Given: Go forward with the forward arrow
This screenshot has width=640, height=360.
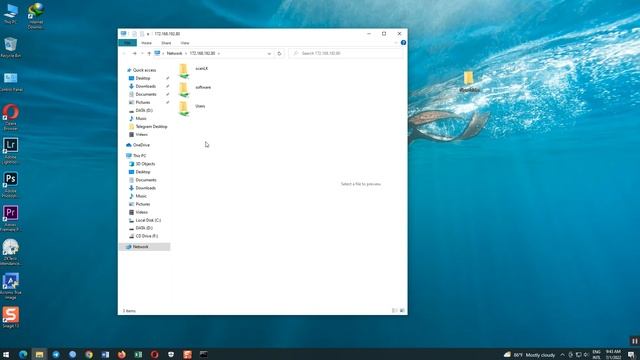Looking at the screenshot, I should (x=134, y=53).
